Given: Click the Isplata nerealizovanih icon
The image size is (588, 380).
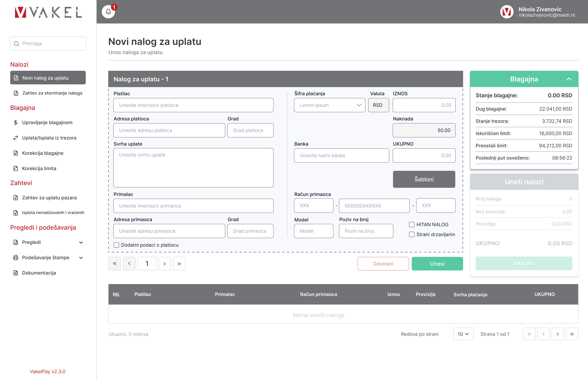Looking at the screenshot, I should coord(16,213).
